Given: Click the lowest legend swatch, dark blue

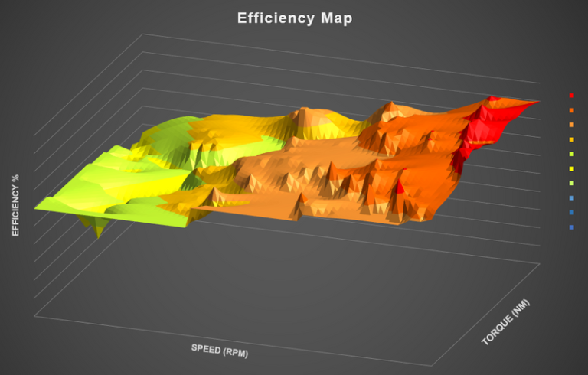Looking at the screenshot, I should [x=571, y=227].
